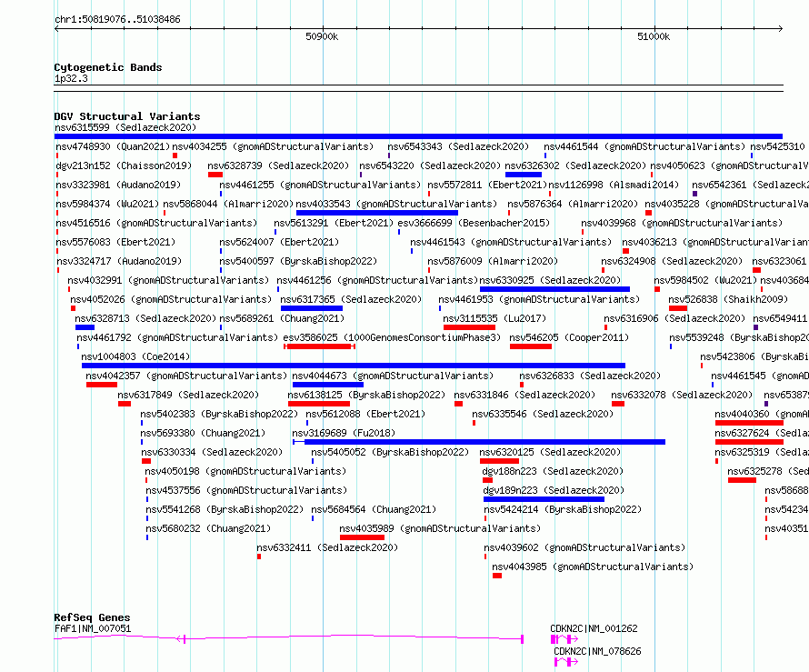Select the nsv5612088 (Ebert2021) variant

pyautogui.click(x=365, y=414)
